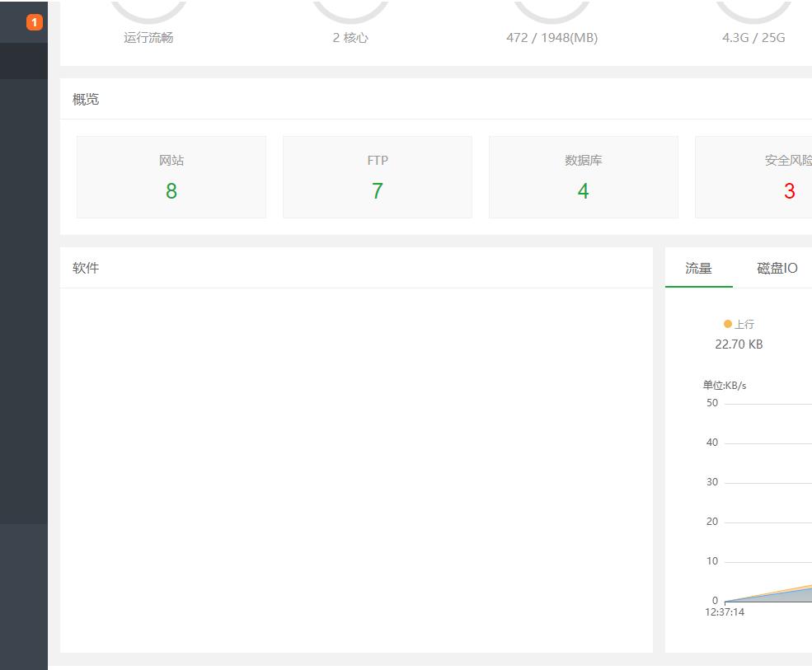
Task: Click the 4.3G / 25G disk label
Action: pos(753,38)
